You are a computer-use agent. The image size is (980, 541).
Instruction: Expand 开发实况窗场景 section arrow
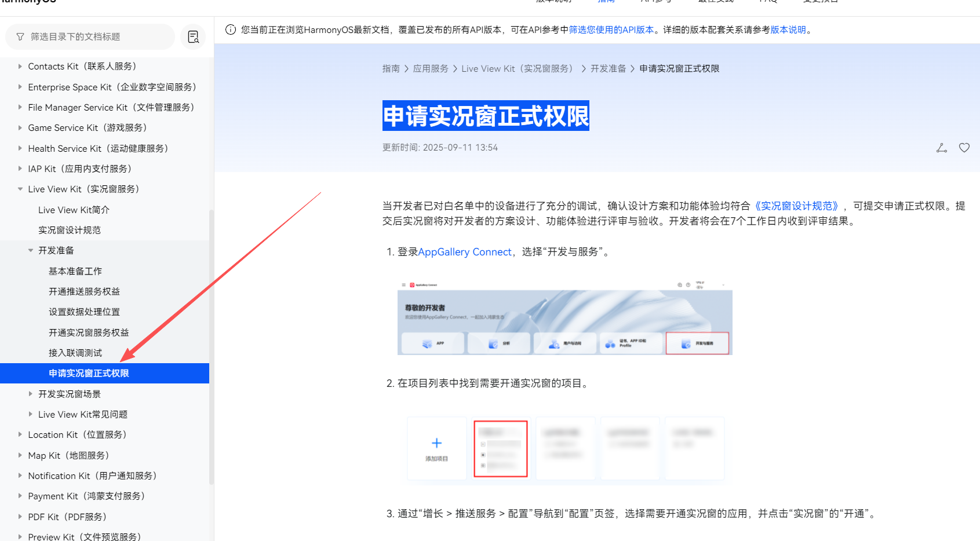[x=31, y=394]
